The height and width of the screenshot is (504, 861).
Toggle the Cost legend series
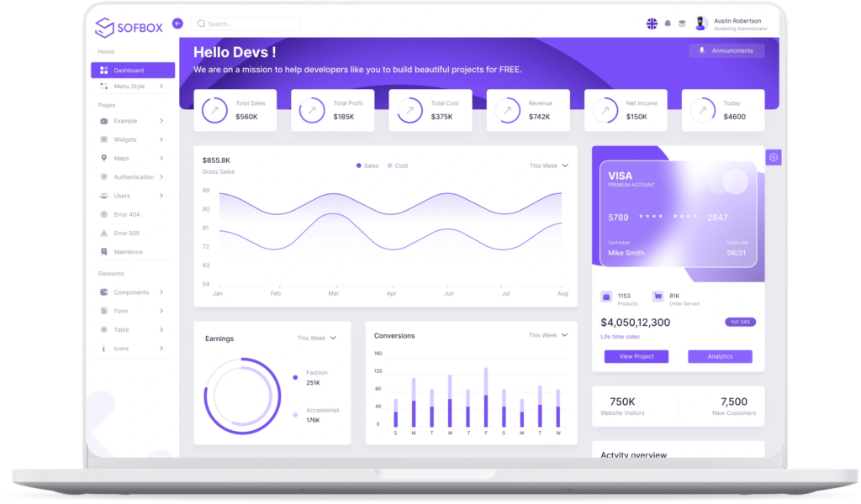(x=397, y=165)
